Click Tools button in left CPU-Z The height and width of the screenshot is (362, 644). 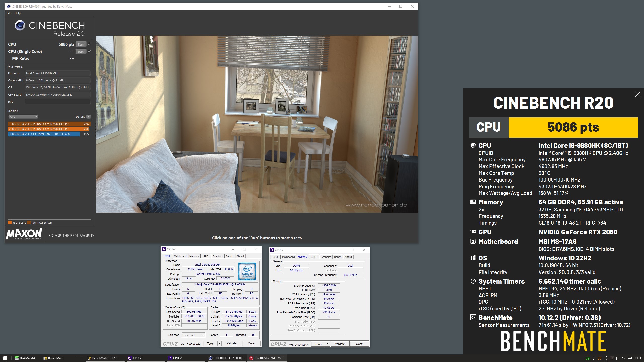210,344
